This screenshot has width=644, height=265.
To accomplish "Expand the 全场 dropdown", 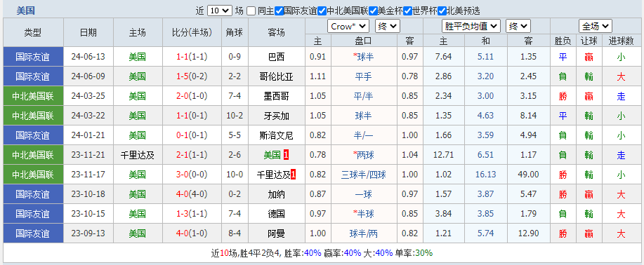I will 595,26.
